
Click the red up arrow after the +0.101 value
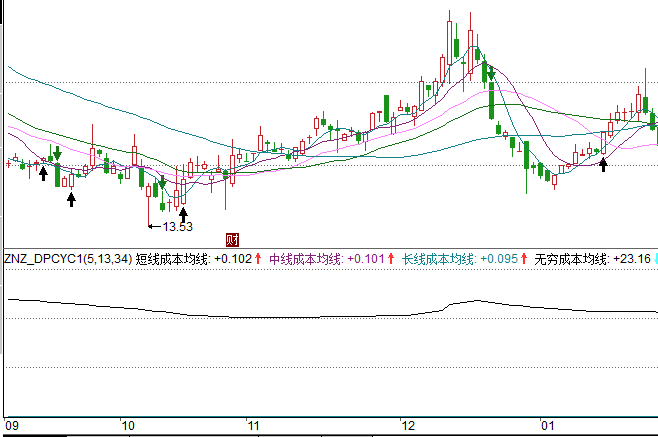click(x=390, y=259)
